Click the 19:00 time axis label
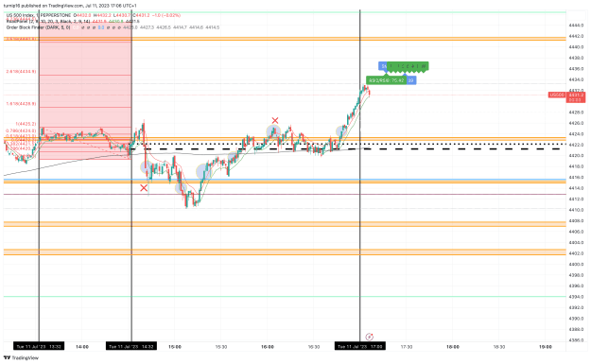The height and width of the screenshot is (364, 591). [546, 347]
